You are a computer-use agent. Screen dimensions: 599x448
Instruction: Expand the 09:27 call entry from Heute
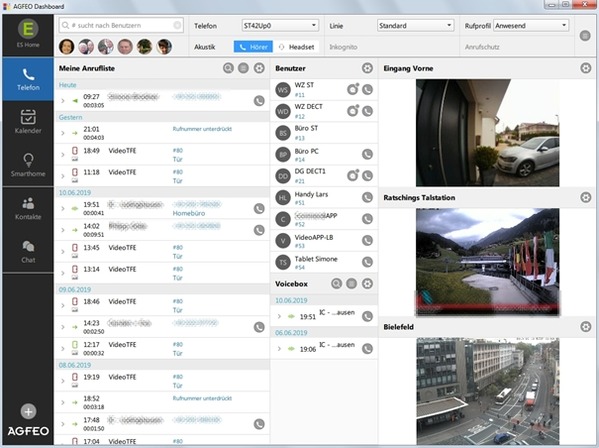click(63, 101)
